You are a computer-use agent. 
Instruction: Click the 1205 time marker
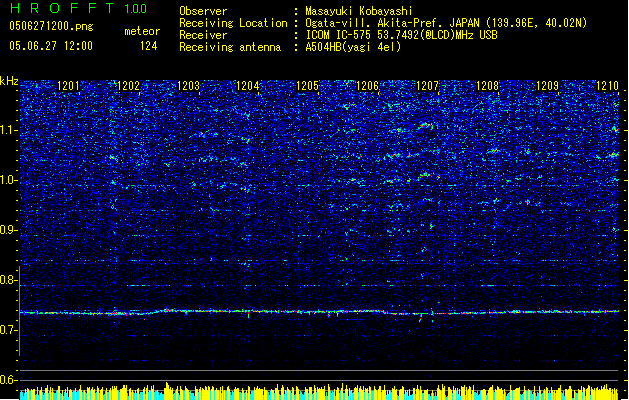(308, 86)
